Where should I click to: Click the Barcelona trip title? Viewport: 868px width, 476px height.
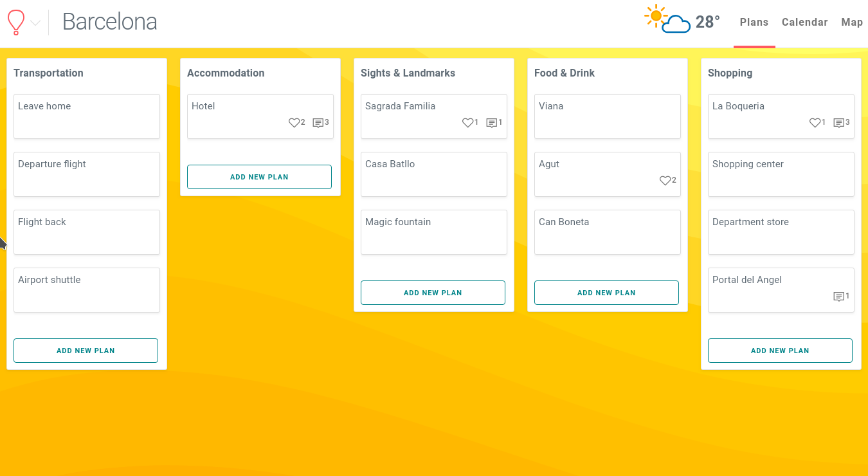[110, 22]
